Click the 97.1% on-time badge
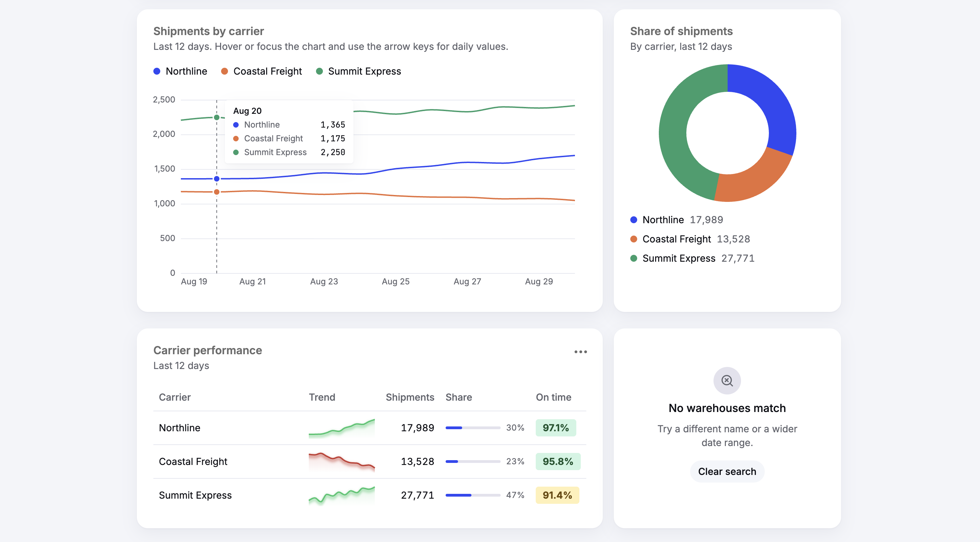This screenshot has width=980, height=542. (555, 428)
